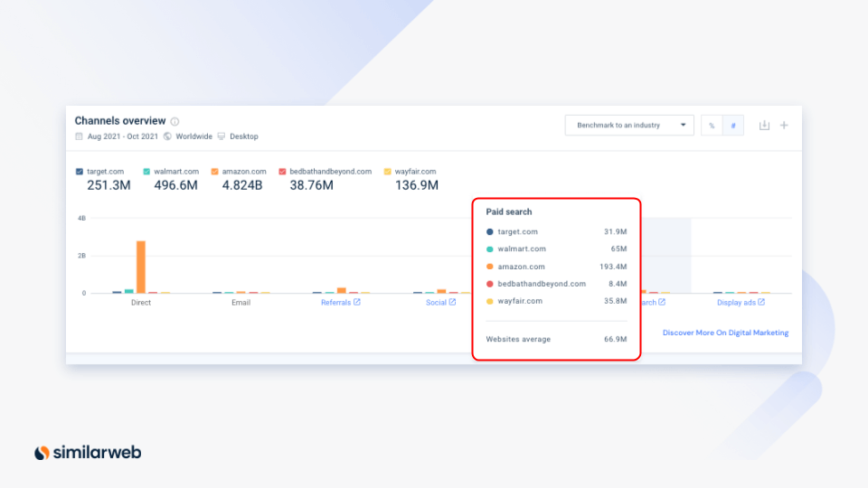Viewport: 868px width, 488px height.
Task: Open the Referrals channel link
Action: pyautogui.click(x=335, y=303)
